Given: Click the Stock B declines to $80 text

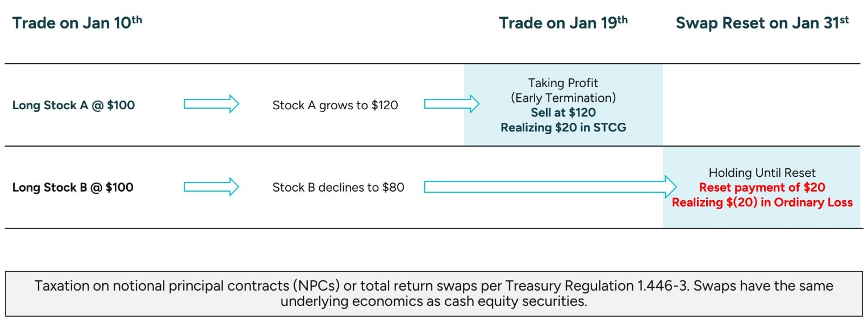Looking at the screenshot, I should pos(339,188).
